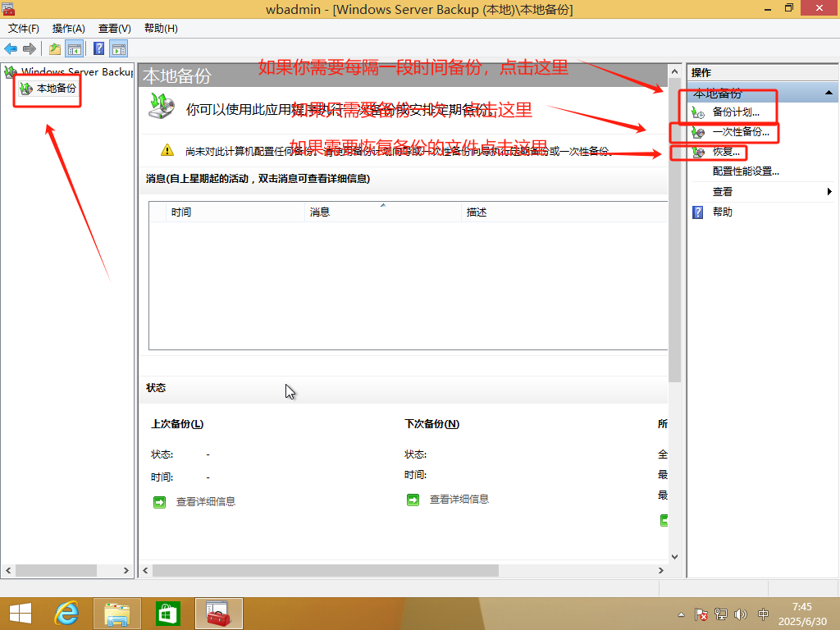Click the wbadmin toolbox taskbar icon
Screen dimensions: 840x630
tap(218, 614)
